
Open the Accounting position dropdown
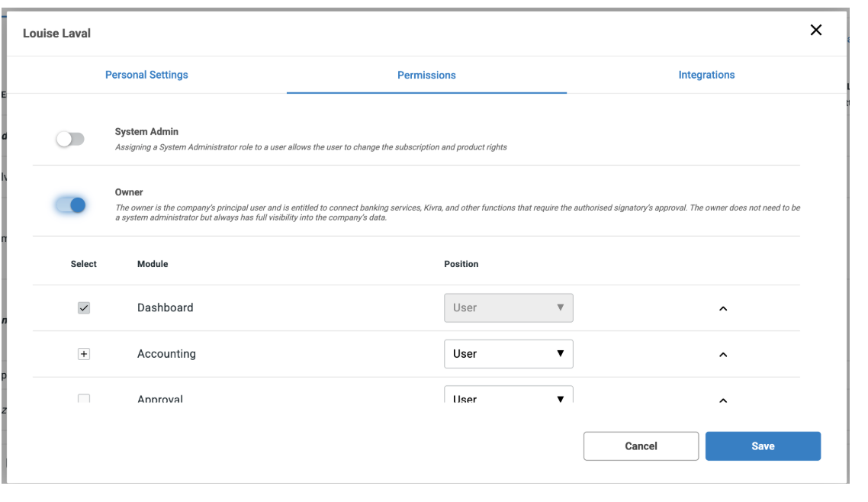click(x=508, y=354)
